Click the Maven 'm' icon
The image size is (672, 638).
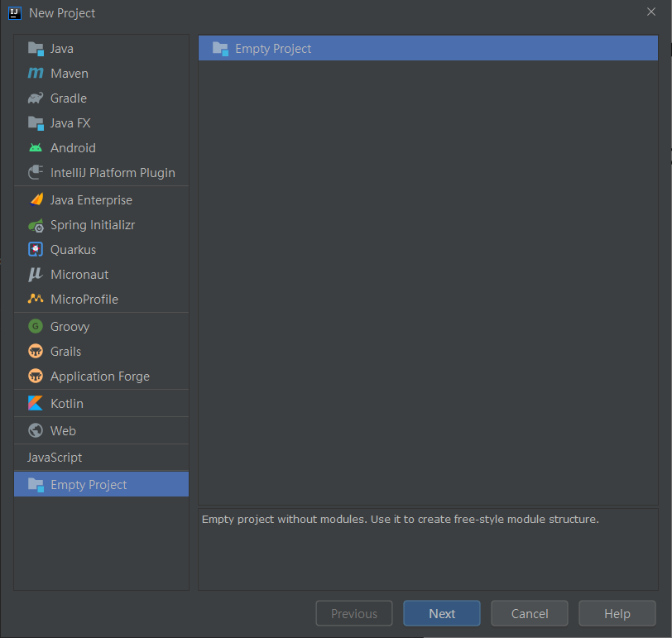click(x=36, y=74)
